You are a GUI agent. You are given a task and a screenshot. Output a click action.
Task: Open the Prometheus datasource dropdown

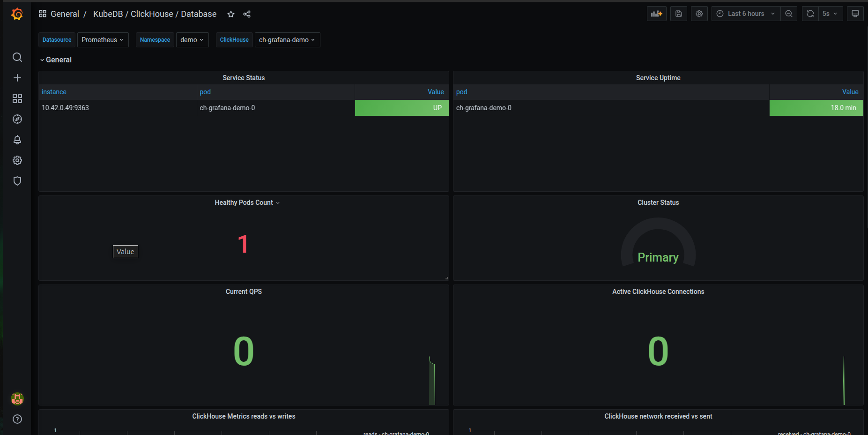tap(103, 40)
